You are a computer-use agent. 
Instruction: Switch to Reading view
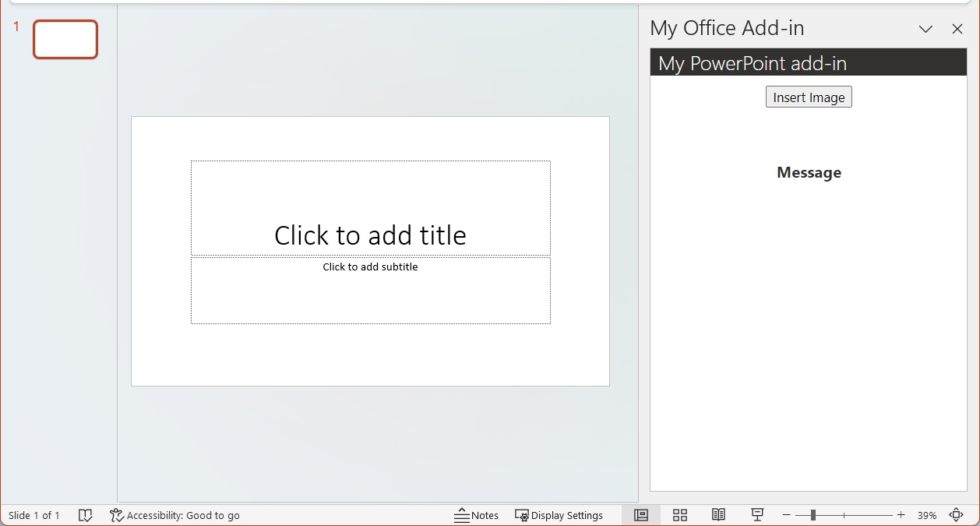point(717,515)
